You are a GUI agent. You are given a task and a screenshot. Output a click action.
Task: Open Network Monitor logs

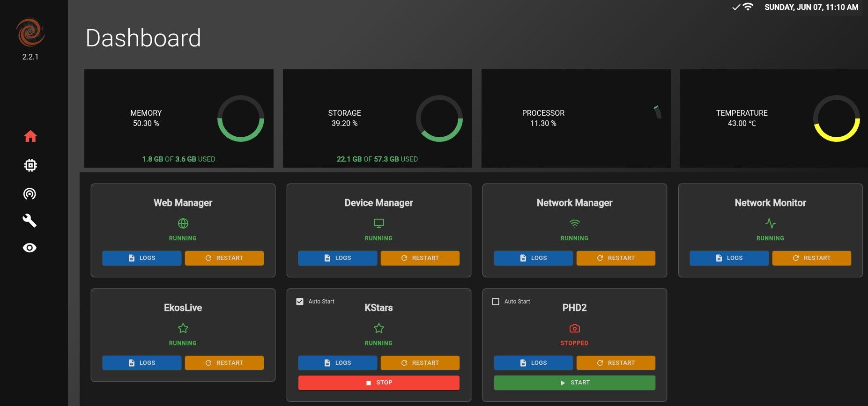(729, 258)
